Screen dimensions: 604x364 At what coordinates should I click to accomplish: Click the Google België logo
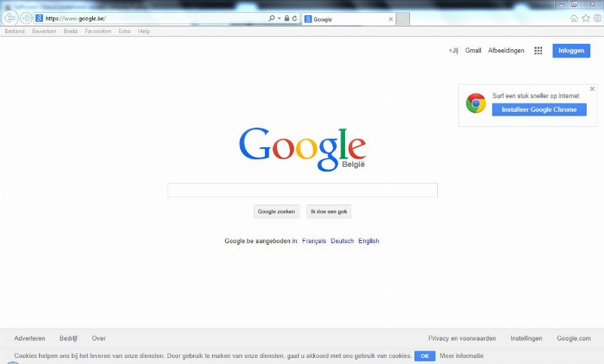303,150
